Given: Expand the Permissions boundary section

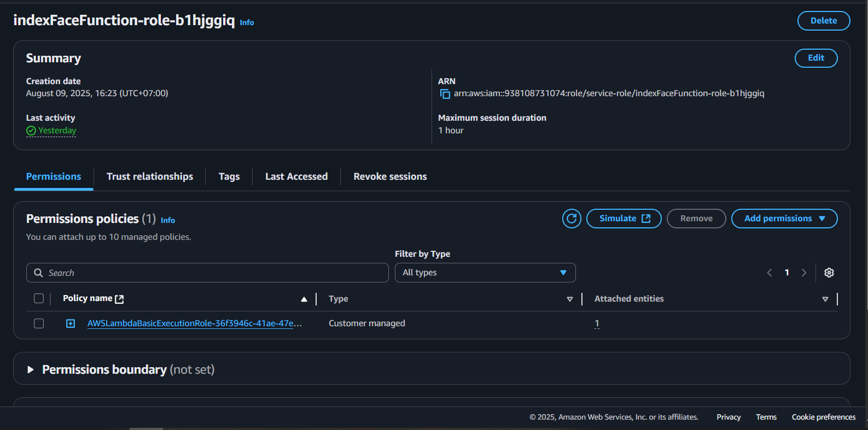Looking at the screenshot, I should click(31, 370).
